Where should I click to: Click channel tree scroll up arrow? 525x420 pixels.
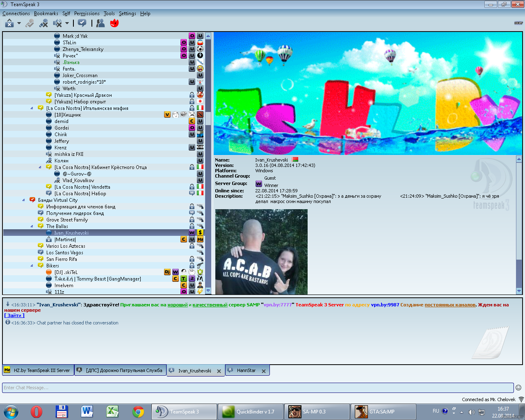[x=208, y=36]
